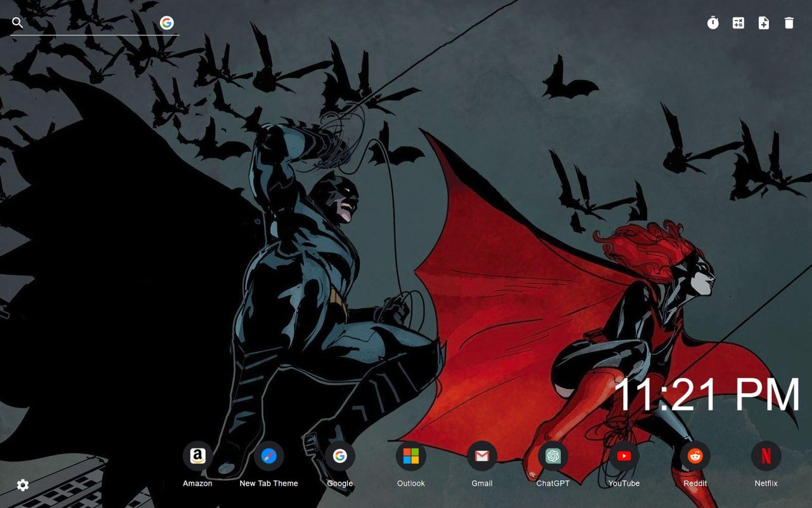Click the search magnifier icon

pos(18,23)
